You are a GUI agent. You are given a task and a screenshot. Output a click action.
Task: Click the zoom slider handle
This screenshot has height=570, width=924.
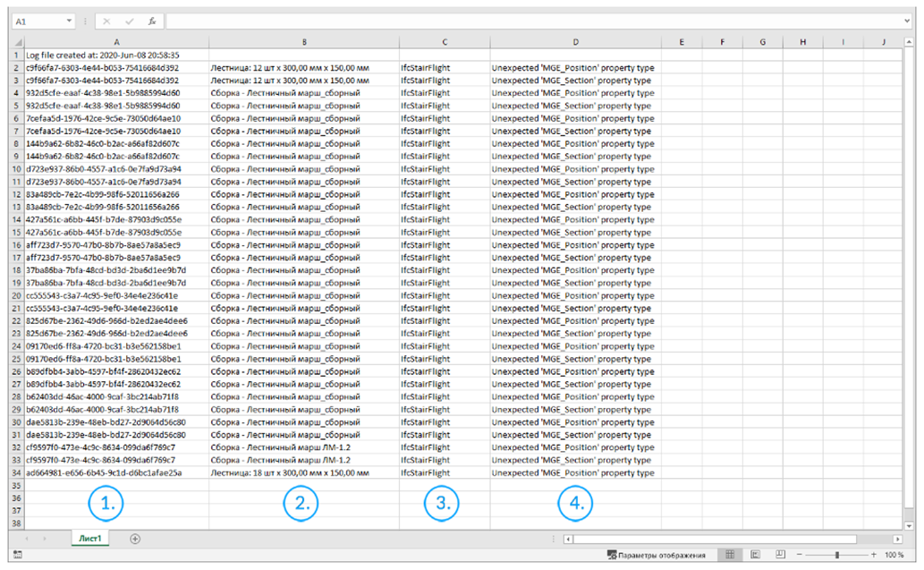836,556
